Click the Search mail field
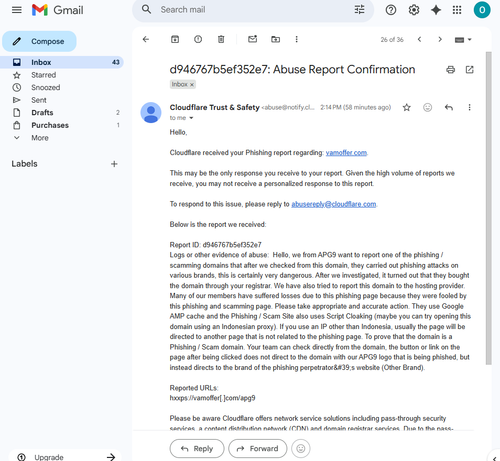The height and width of the screenshot is (461, 500). click(x=253, y=10)
